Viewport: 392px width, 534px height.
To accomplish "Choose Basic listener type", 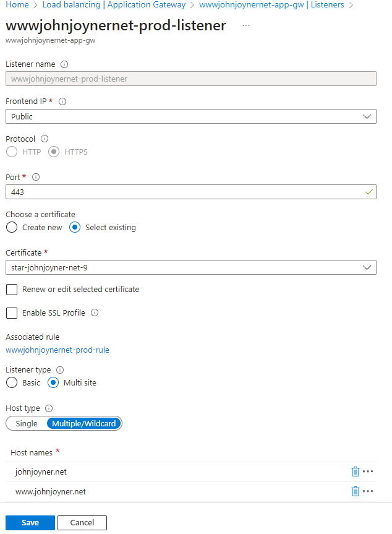I will coord(12,382).
